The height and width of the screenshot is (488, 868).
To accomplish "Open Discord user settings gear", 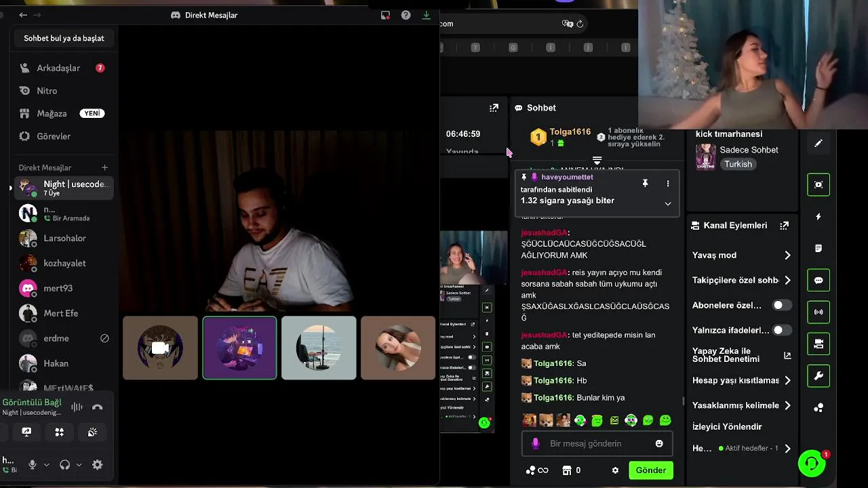I will (x=97, y=464).
